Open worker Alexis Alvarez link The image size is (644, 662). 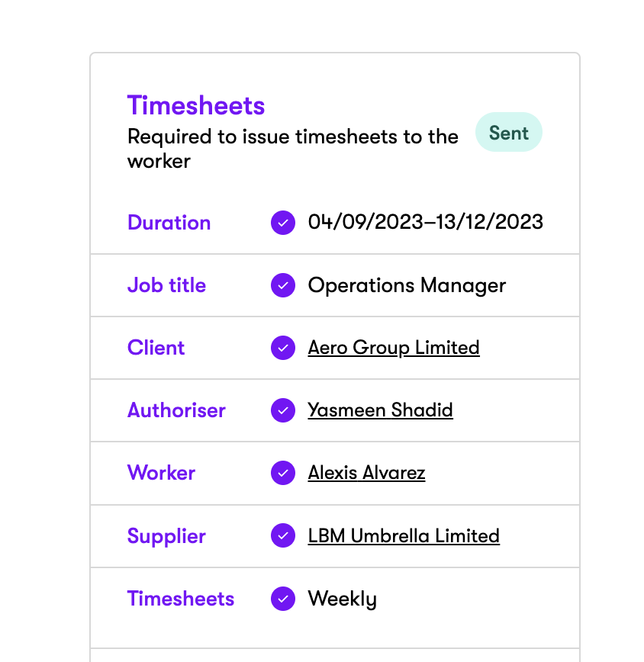point(366,473)
